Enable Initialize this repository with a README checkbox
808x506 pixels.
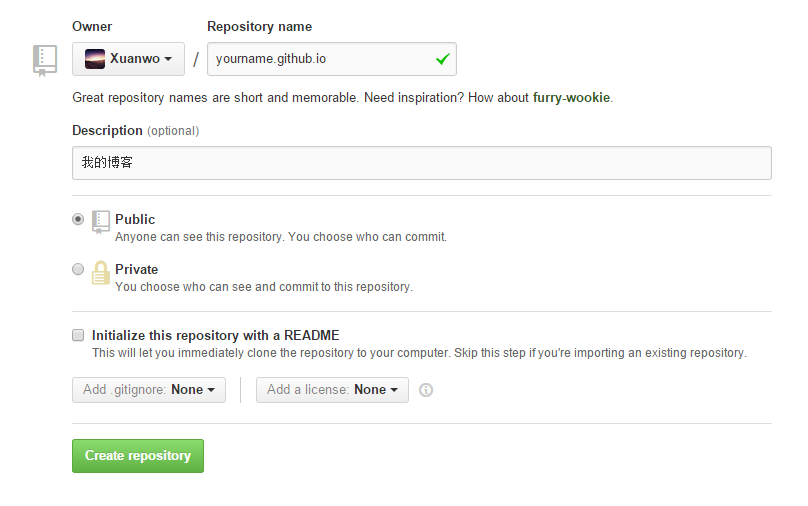click(x=78, y=335)
